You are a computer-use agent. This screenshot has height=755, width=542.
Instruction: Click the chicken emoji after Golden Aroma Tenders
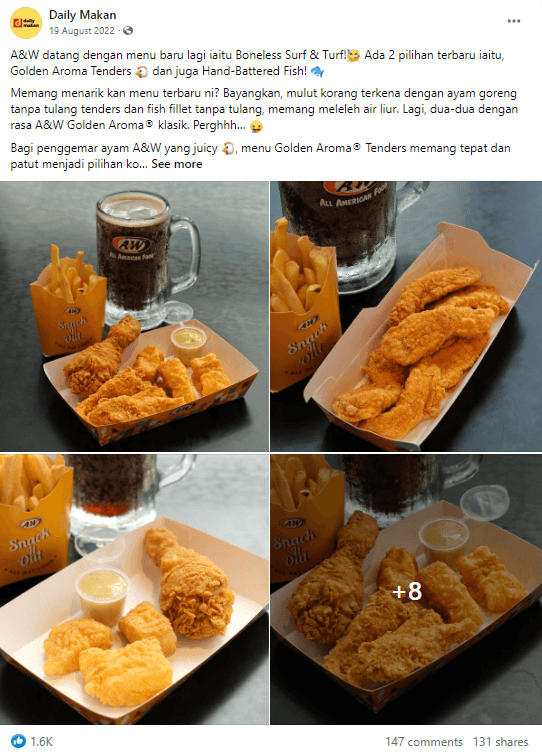coord(141,72)
